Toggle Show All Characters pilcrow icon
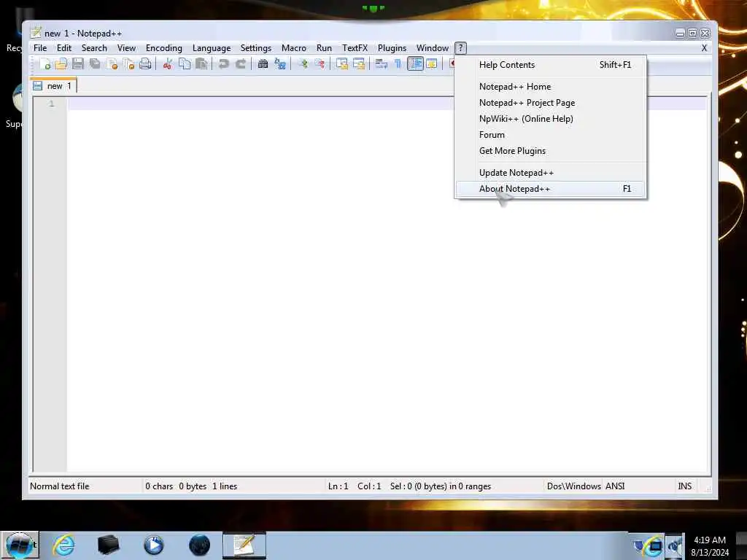747x560 pixels. click(398, 64)
